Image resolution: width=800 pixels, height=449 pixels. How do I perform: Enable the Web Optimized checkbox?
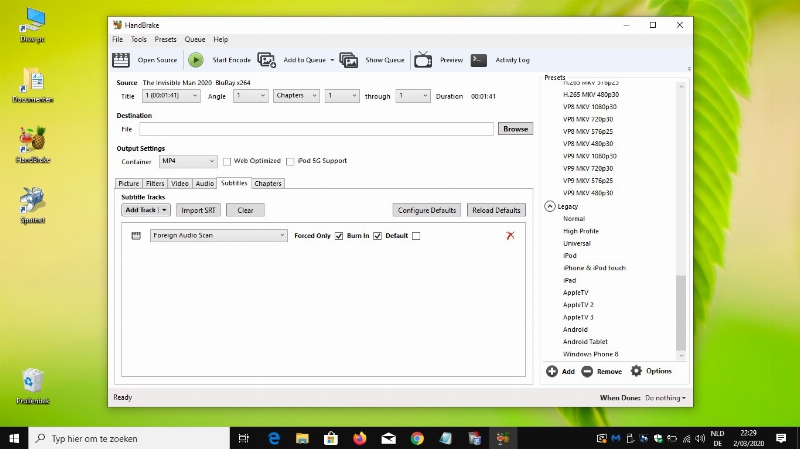[227, 161]
